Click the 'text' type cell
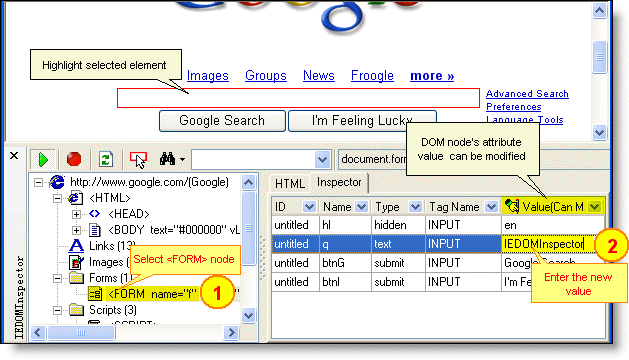Viewport: 629px width, 360px height. (398, 244)
